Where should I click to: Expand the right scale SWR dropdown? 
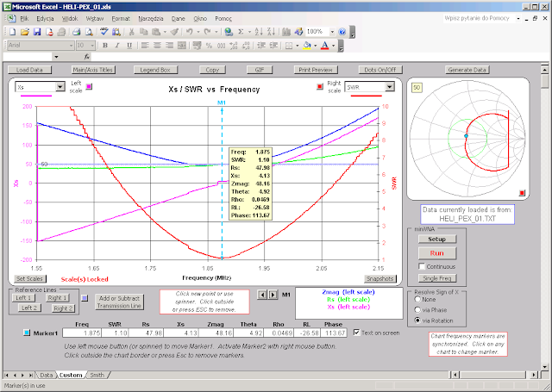[x=390, y=86]
